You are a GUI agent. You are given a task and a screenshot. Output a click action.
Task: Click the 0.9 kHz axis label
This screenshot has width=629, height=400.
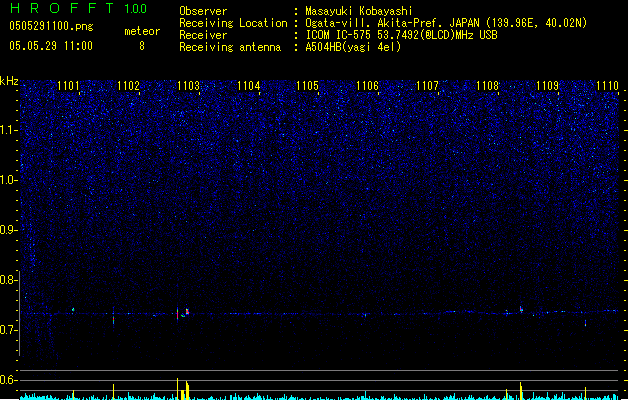8,230
